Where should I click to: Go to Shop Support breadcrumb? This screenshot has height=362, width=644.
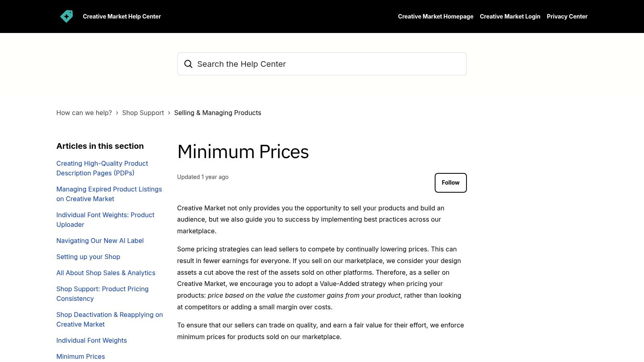pos(143,113)
